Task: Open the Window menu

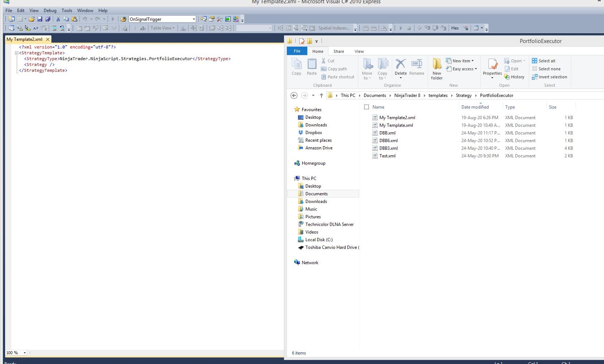Action: click(x=85, y=11)
